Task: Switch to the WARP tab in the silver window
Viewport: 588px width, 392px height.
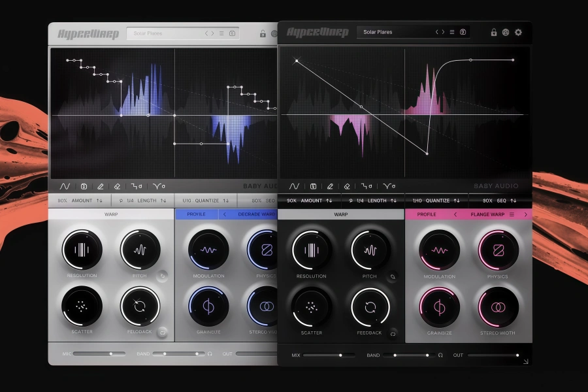Action: pos(111,214)
